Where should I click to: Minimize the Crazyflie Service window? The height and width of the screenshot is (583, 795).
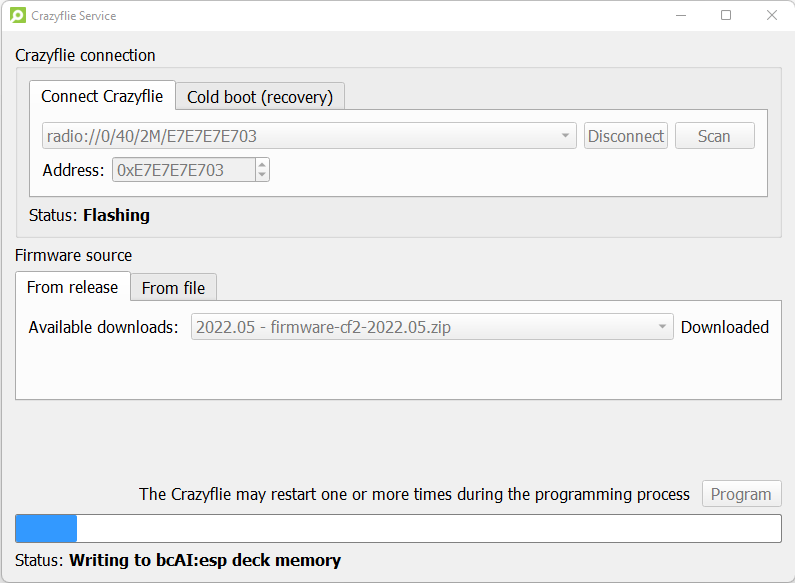coord(681,15)
